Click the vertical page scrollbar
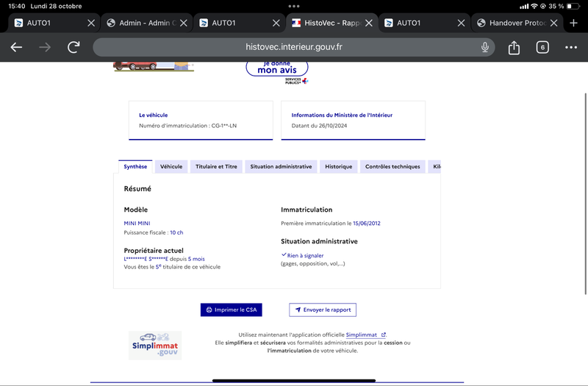The height and width of the screenshot is (386, 588). (x=585, y=193)
